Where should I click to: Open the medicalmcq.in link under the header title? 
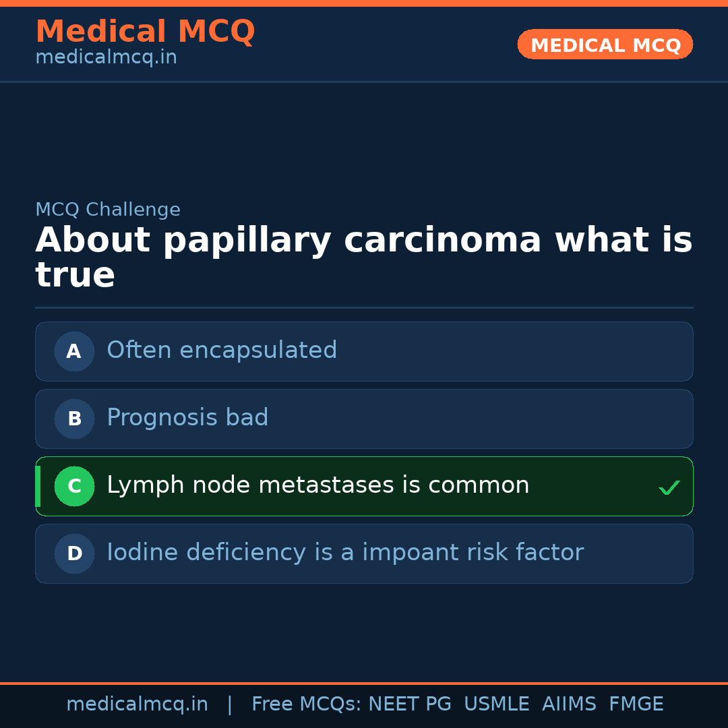point(106,58)
